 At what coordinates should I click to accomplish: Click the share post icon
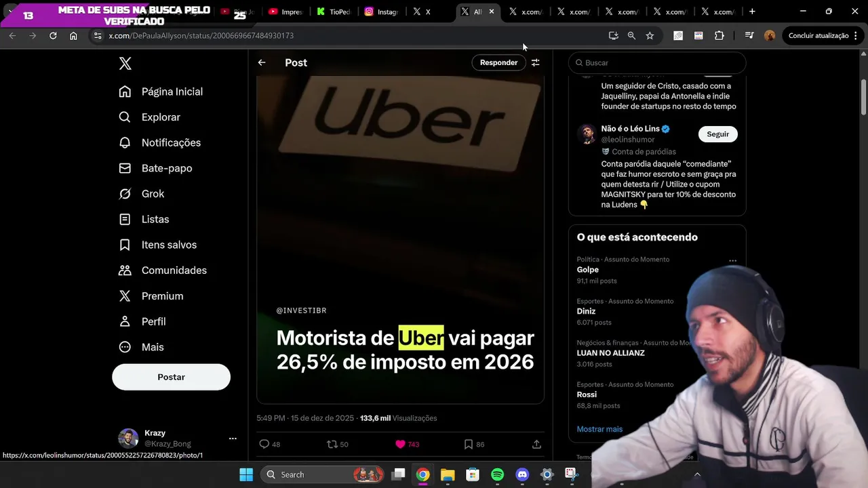tap(536, 444)
